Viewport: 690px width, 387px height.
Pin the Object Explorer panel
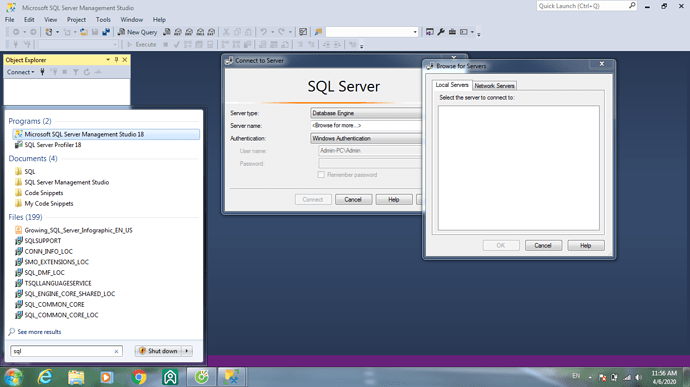tap(116, 59)
